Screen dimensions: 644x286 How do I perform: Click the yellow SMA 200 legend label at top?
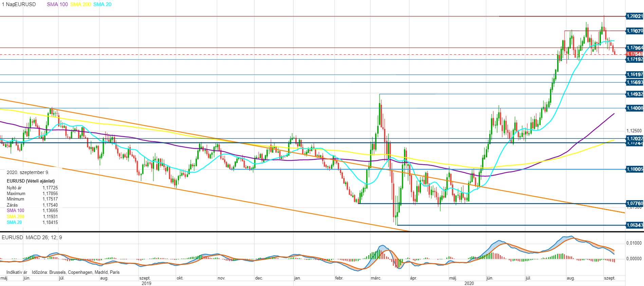tap(80, 4)
